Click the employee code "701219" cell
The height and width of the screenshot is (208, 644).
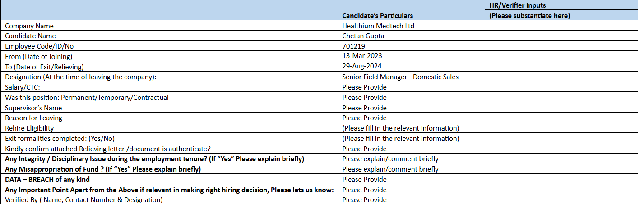pos(354,46)
